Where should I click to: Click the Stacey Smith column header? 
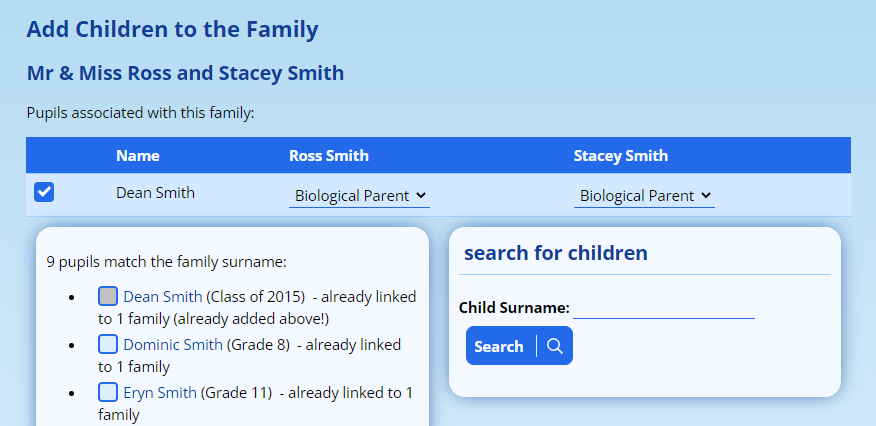620,156
